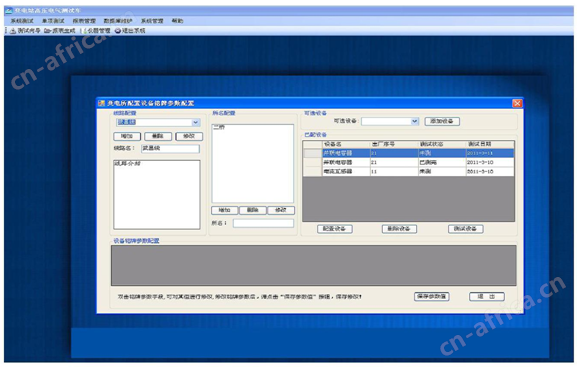Click the 添加设备 button
This screenshot has height=367, width=577.
tap(442, 121)
